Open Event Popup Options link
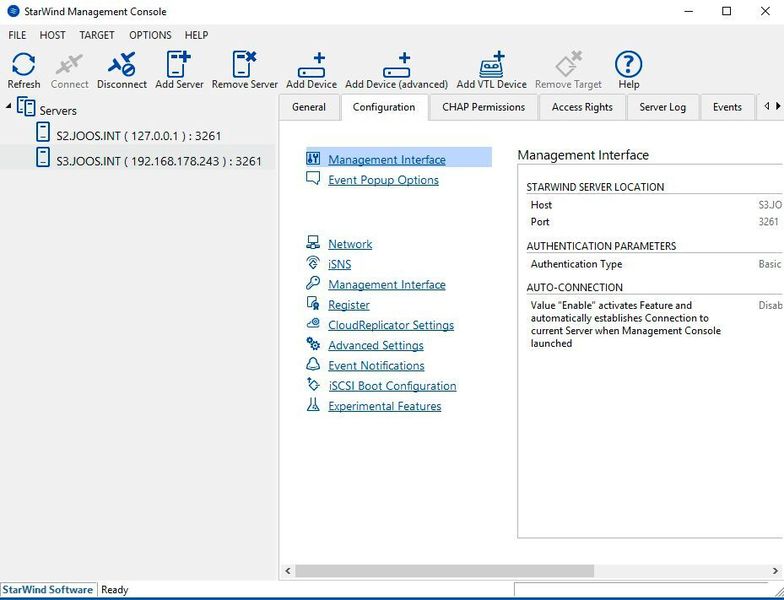The height and width of the screenshot is (600, 784). click(x=384, y=180)
